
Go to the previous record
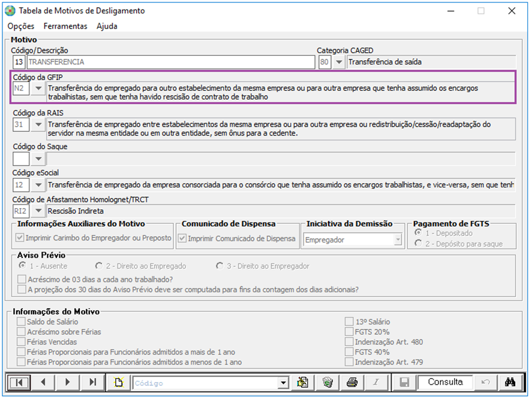43,382
